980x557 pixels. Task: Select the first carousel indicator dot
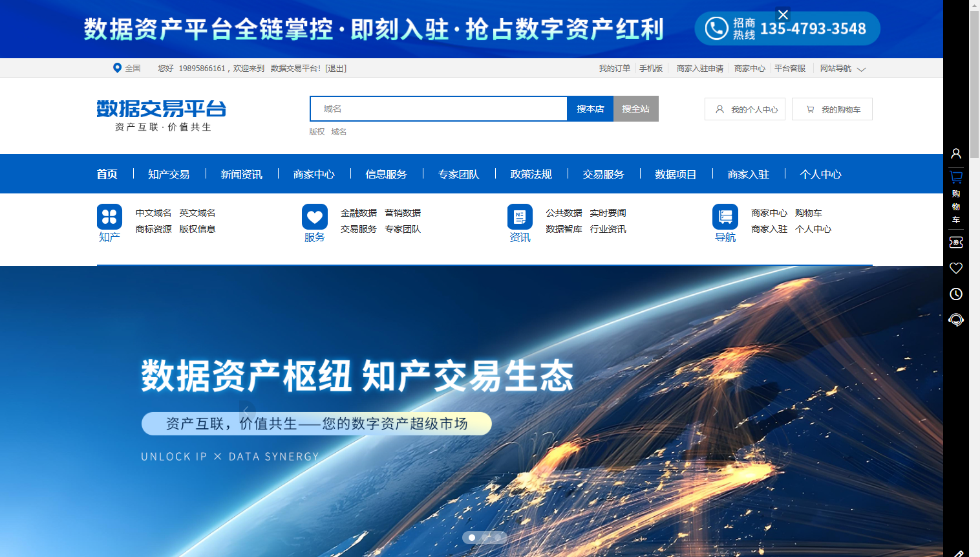[x=472, y=538]
